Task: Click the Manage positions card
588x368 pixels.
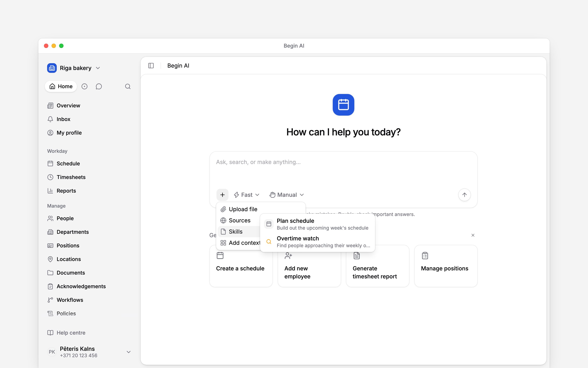Action: pyautogui.click(x=446, y=266)
